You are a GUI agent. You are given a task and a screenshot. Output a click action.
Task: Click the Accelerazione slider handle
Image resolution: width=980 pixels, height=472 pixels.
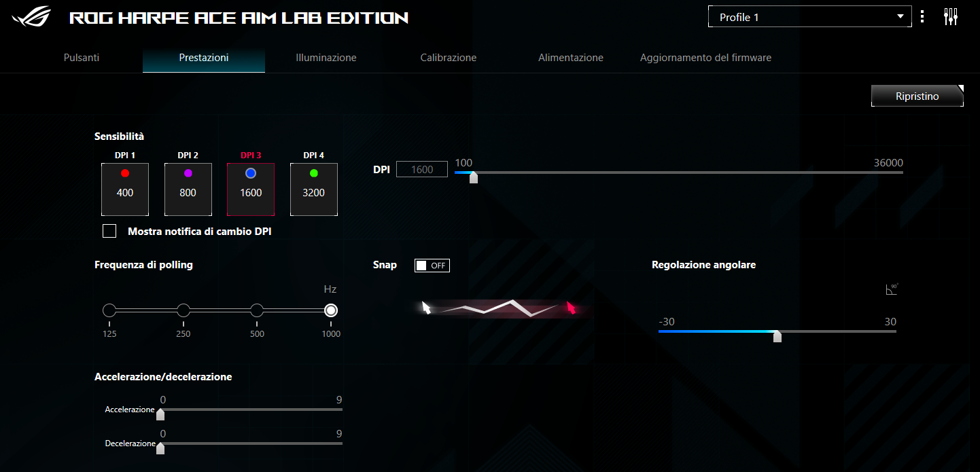160,414
